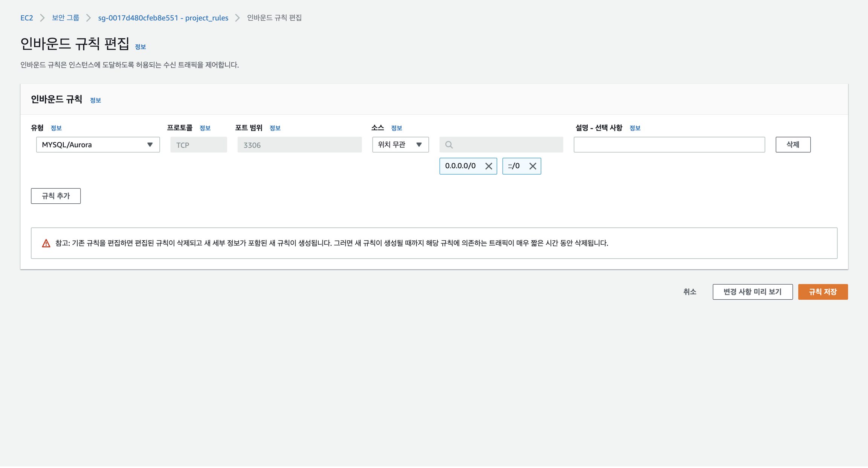Click the 규칙 추가 button
The image size is (868, 468).
tap(56, 196)
